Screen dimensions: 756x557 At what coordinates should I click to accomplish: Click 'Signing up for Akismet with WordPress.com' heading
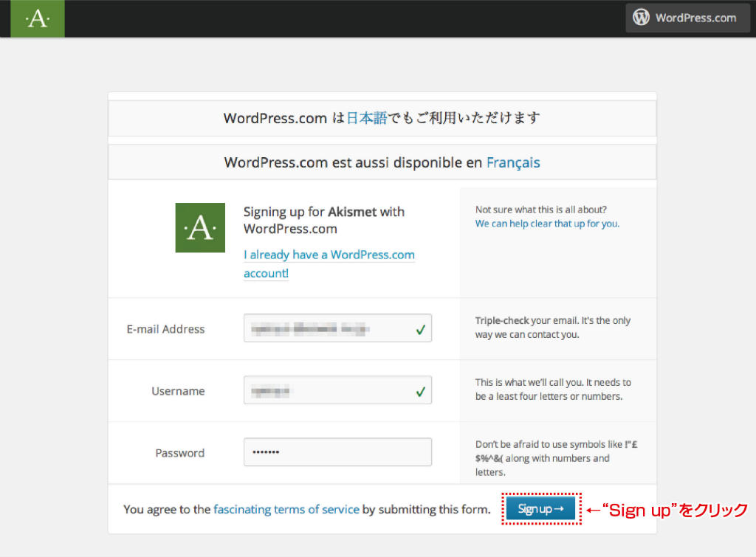click(x=324, y=220)
